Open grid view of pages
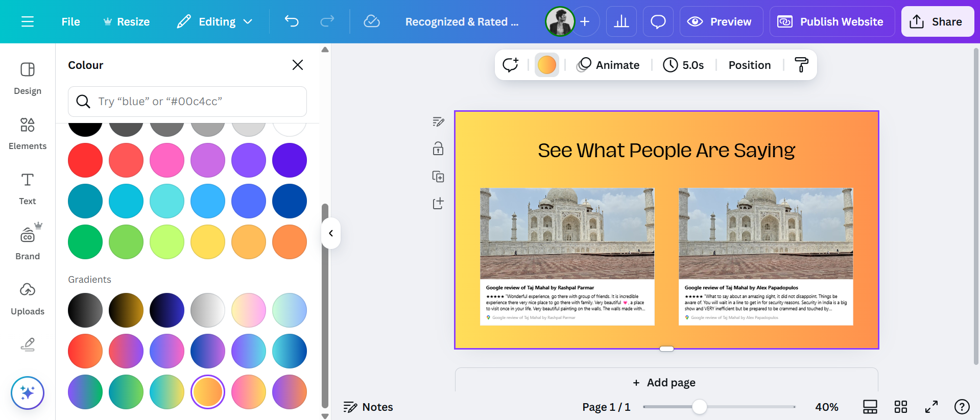Screen dimensions: 980x420 [x=901, y=407]
